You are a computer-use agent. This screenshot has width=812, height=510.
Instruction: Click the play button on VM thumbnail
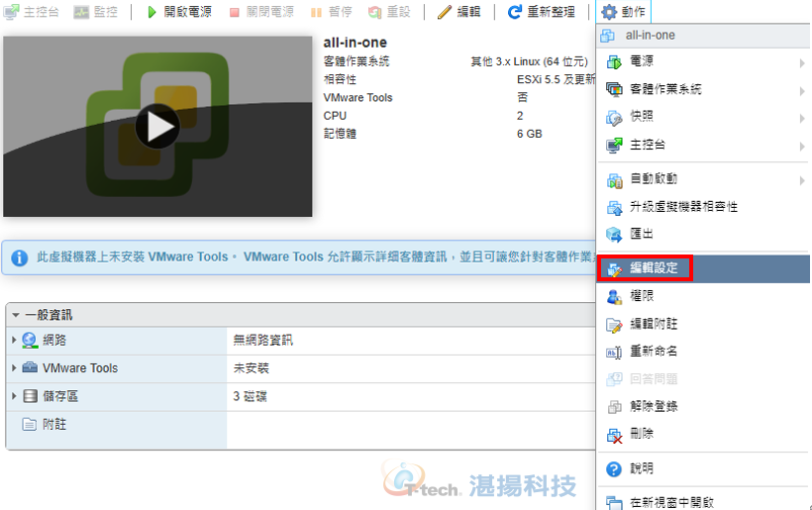(x=157, y=127)
